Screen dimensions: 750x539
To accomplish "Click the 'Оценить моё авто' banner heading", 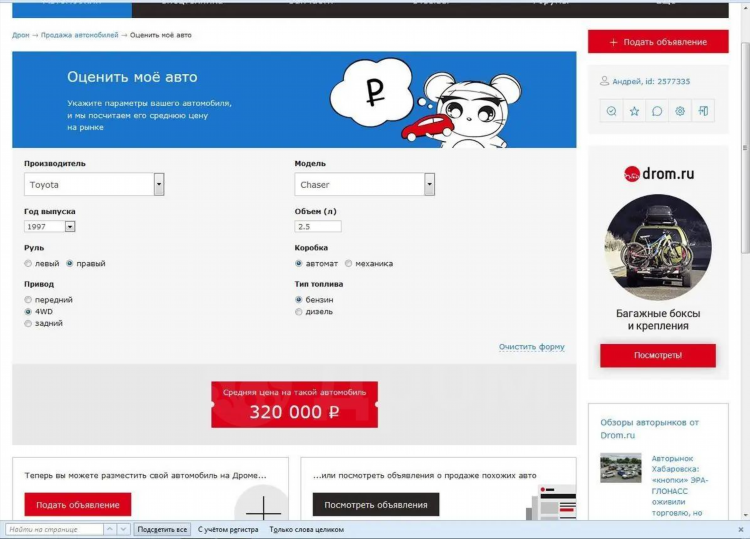I will pyautogui.click(x=132, y=77).
